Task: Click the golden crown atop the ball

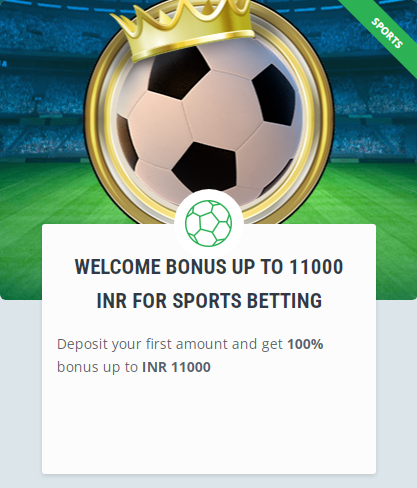Action: click(183, 28)
